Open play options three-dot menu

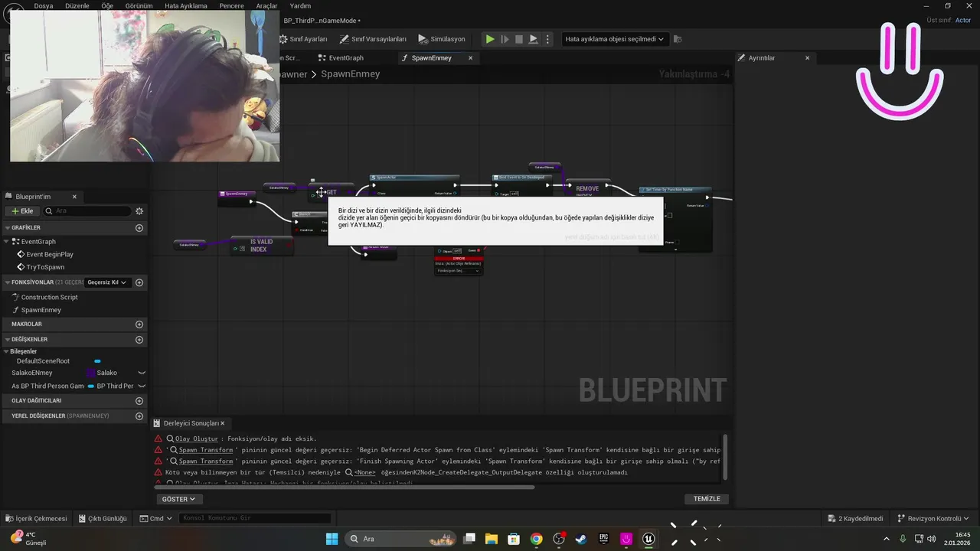click(x=547, y=39)
